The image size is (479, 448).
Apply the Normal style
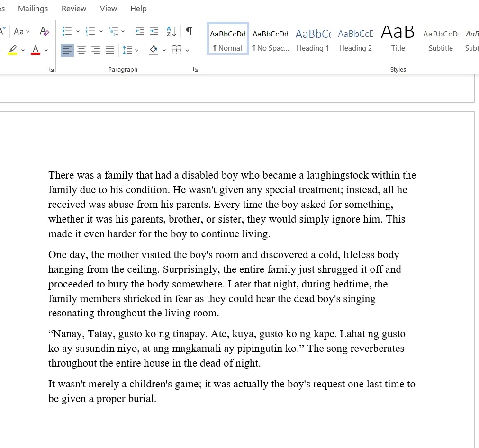tap(227, 39)
